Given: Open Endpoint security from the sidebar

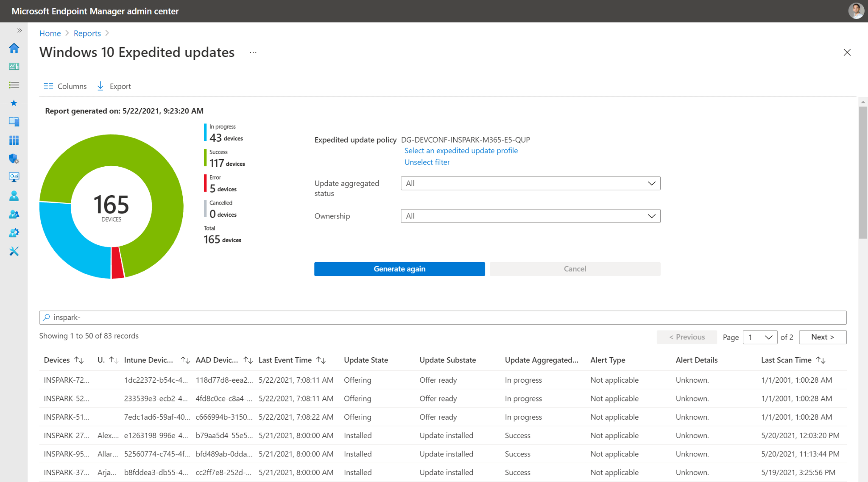Looking at the screenshot, I should [x=14, y=159].
